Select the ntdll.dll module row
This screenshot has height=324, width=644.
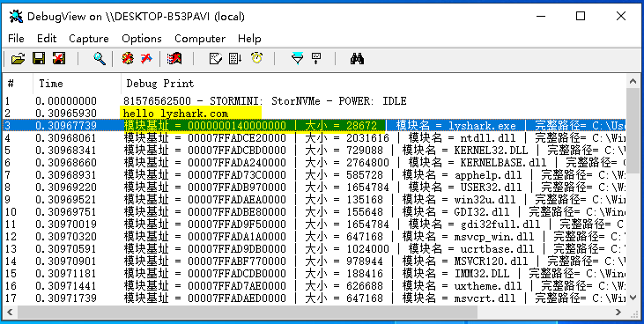[315, 138]
